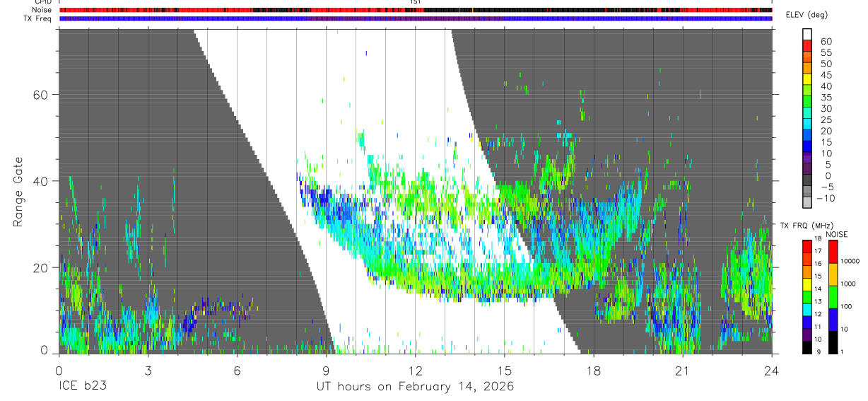Click the '5' label on ELEV colorbar
Screen dimensions: 868x401
(830, 165)
